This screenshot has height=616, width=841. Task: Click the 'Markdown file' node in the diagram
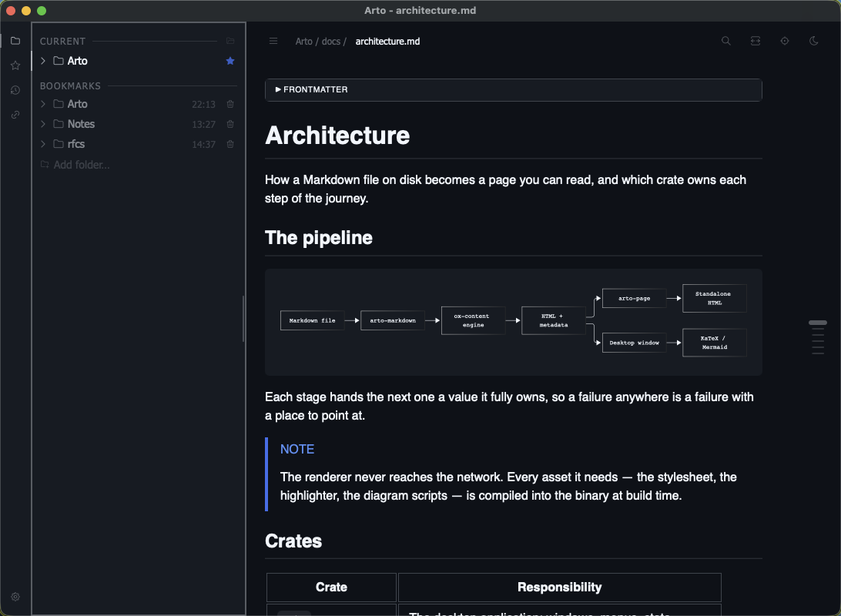pyautogui.click(x=312, y=320)
